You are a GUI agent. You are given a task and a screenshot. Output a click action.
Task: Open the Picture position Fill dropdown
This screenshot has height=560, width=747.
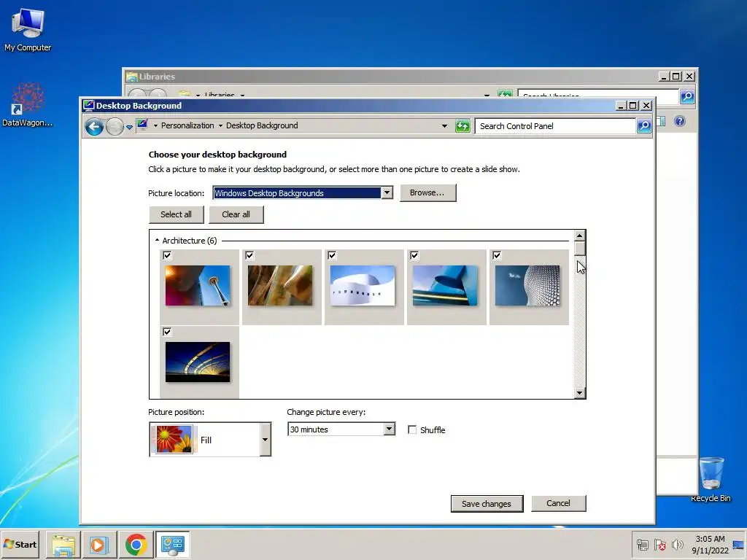point(265,440)
